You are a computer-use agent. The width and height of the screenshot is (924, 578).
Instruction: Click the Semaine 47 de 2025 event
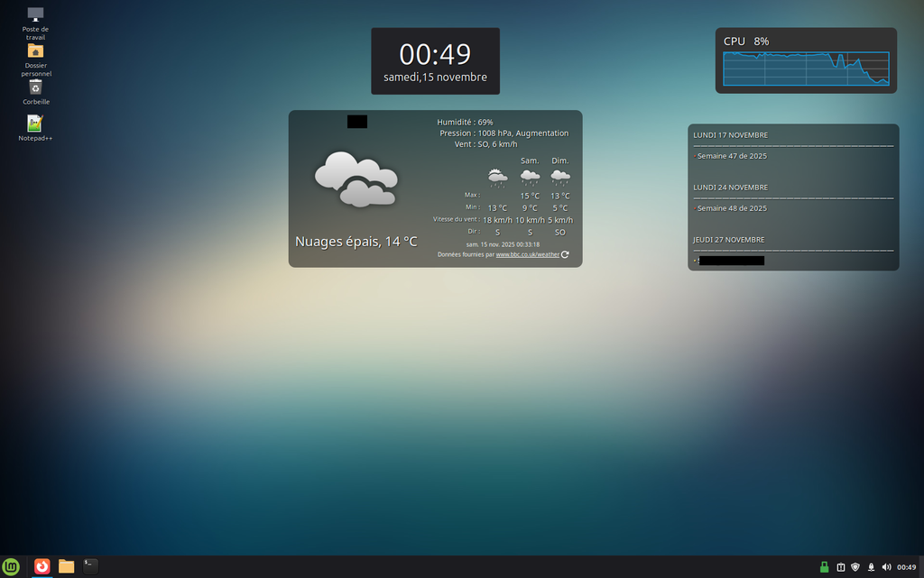732,156
